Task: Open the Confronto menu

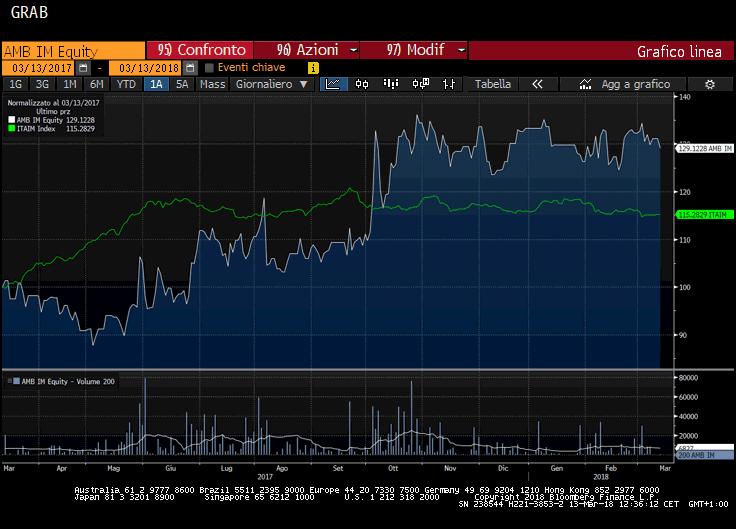Action: [x=200, y=50]
